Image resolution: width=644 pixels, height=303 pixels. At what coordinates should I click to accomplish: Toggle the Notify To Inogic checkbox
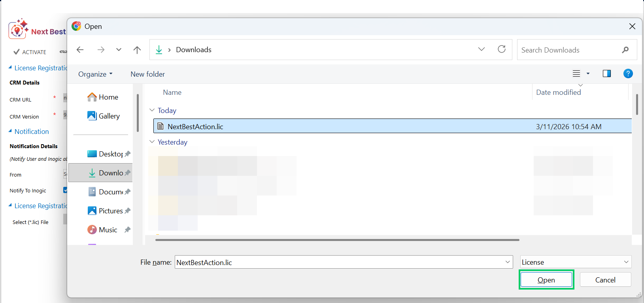click(x=65, y=190)
